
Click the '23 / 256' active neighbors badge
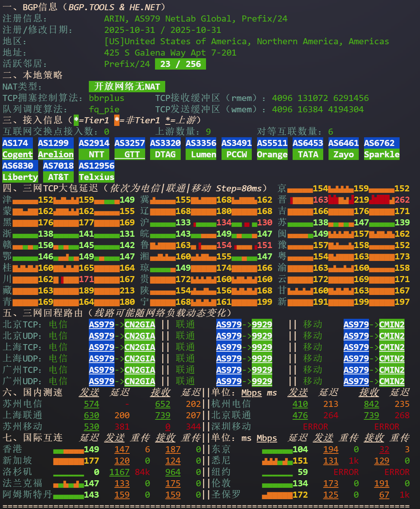[180, 64]
